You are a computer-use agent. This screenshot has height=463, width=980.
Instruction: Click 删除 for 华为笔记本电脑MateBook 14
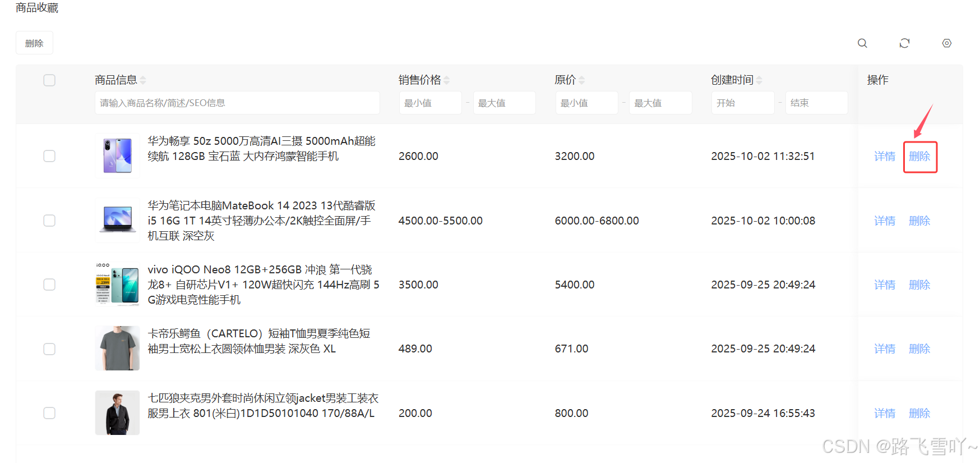(x=919, y=221)
